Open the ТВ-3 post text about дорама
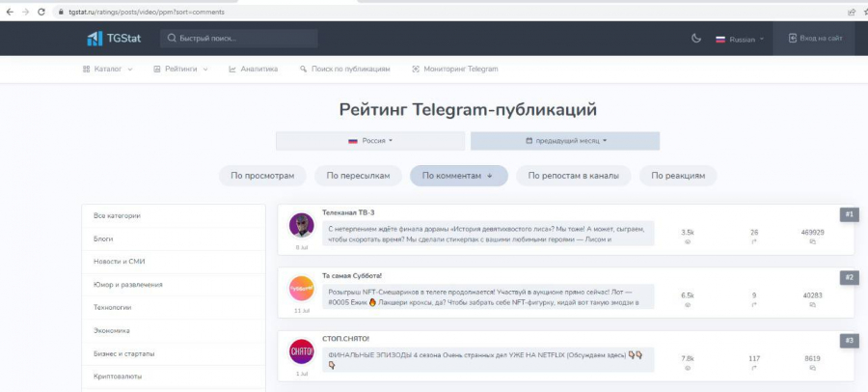Image resolution: width=868 pixels, height=392 pixels. tap(488, 234)
